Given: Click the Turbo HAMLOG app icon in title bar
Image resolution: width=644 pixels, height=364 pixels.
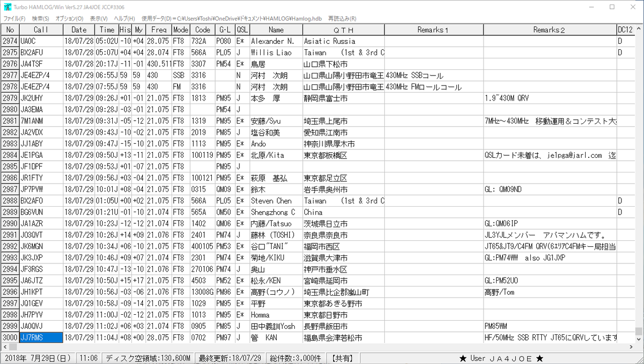Looking at the screenshot, I should click(x=8, y=7).
